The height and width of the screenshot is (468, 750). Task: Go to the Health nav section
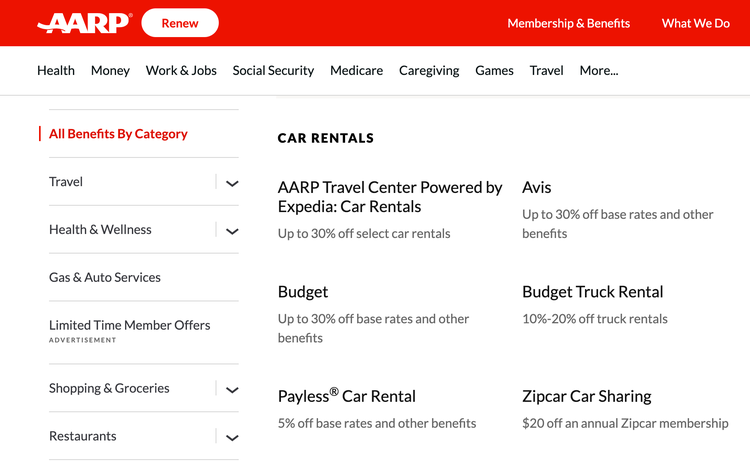(x=56, y=70)
